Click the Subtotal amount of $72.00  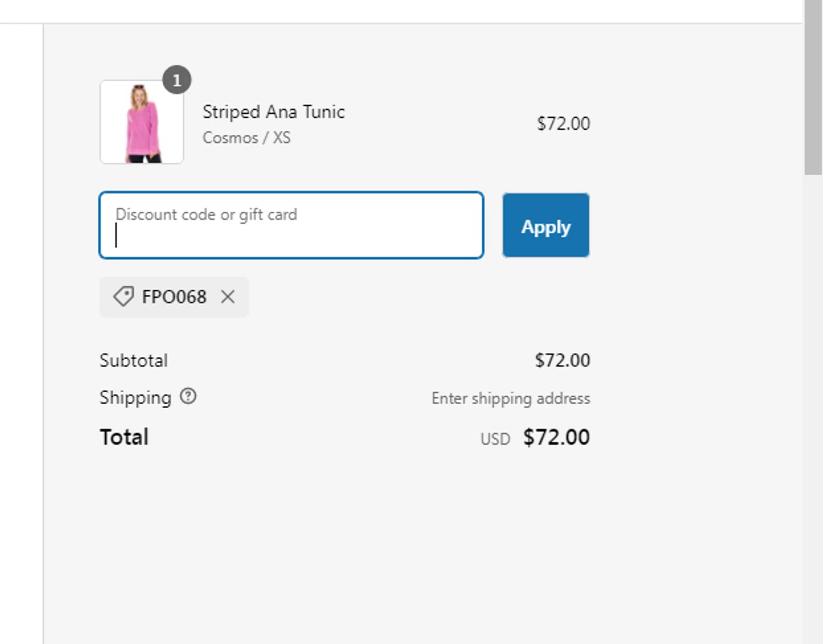click(562, 360)
